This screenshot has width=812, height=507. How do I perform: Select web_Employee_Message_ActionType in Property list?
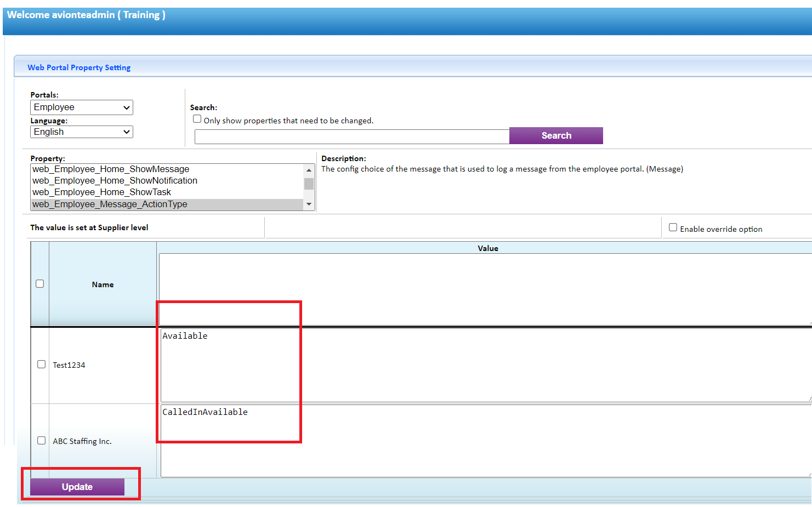click(x=167, y=204)
